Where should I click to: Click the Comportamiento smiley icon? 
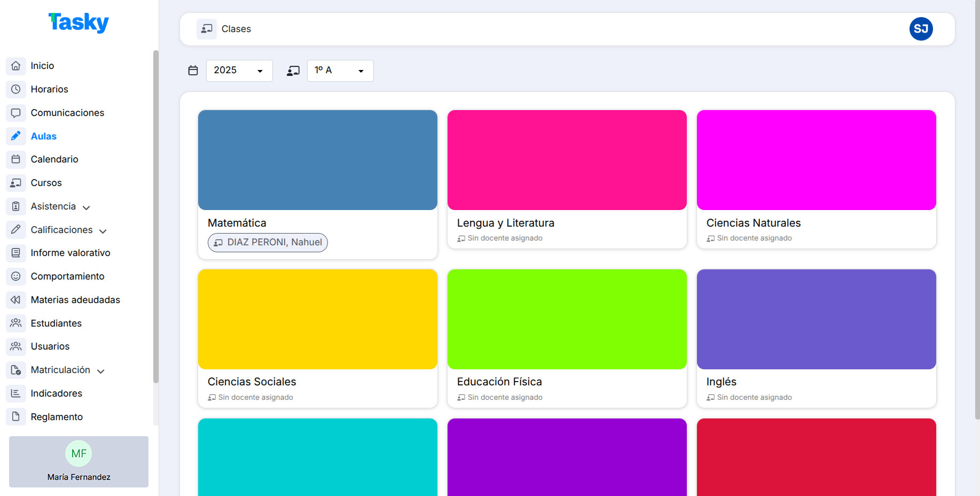16,276
